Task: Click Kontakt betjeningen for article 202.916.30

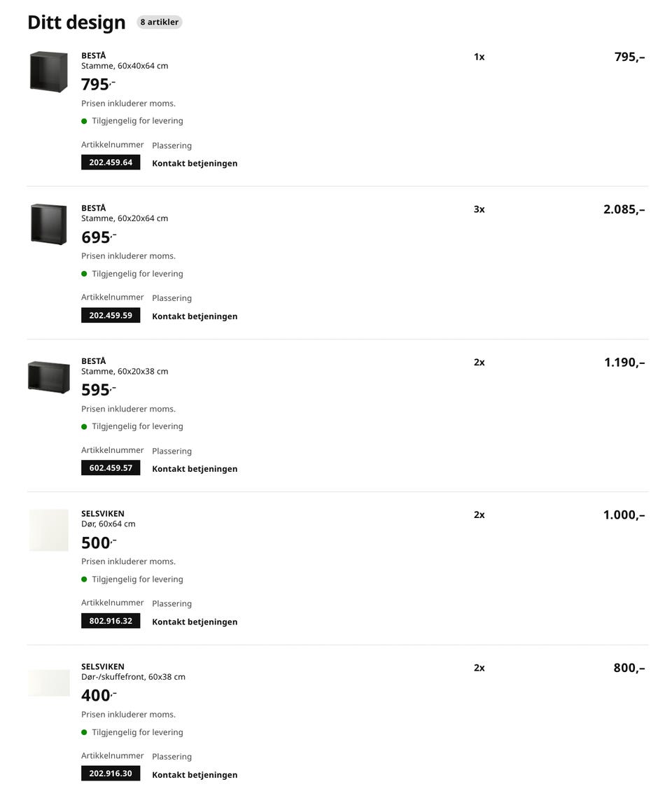Action: [x=195, y=775]
